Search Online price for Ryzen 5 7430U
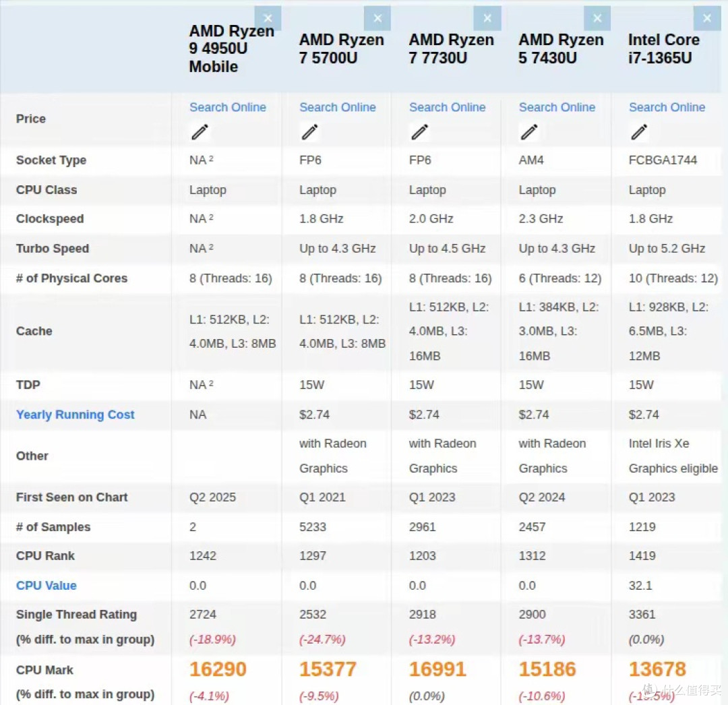The image size is (728, 705). click(x=557, y=107)
